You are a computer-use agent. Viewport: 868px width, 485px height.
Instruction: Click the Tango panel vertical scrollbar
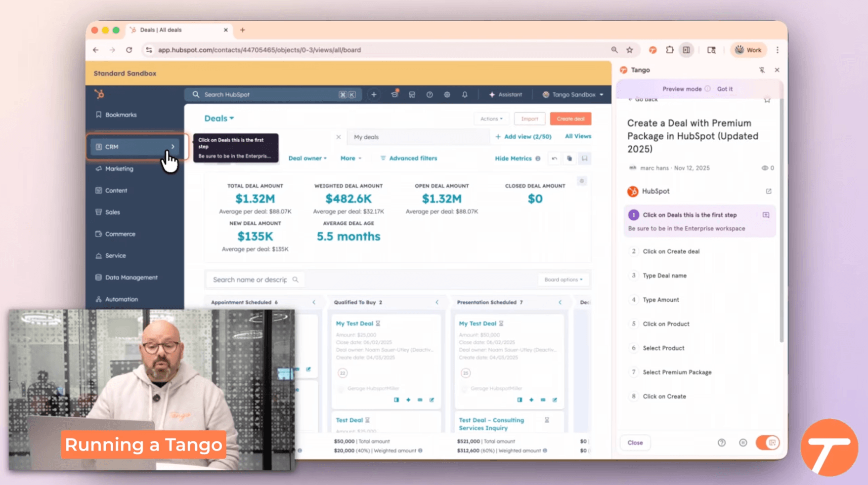click(781, 220)
